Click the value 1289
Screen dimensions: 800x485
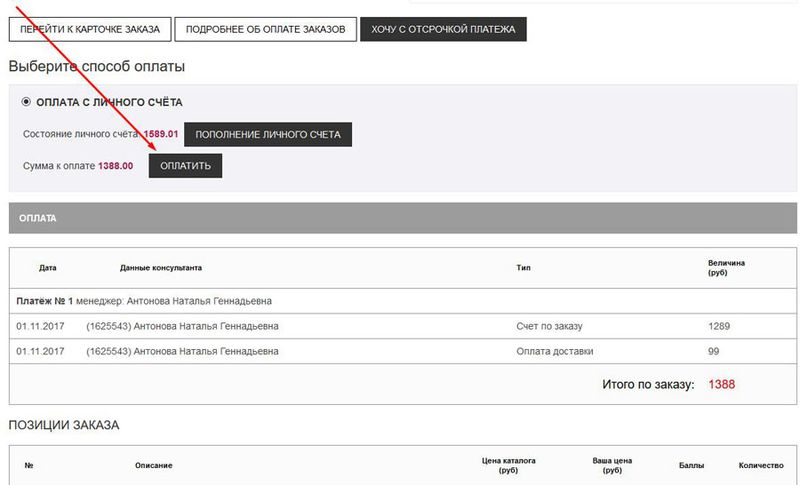[719, 326]
